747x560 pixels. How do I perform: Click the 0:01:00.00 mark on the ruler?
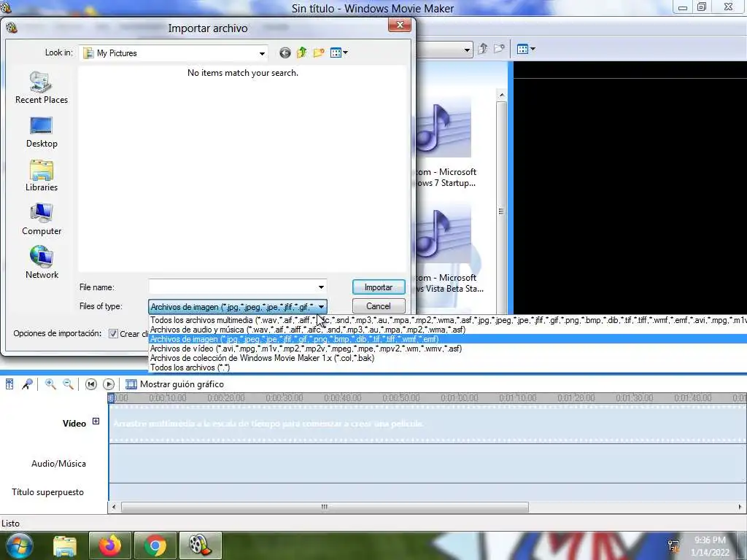click(x=460, y=397)
